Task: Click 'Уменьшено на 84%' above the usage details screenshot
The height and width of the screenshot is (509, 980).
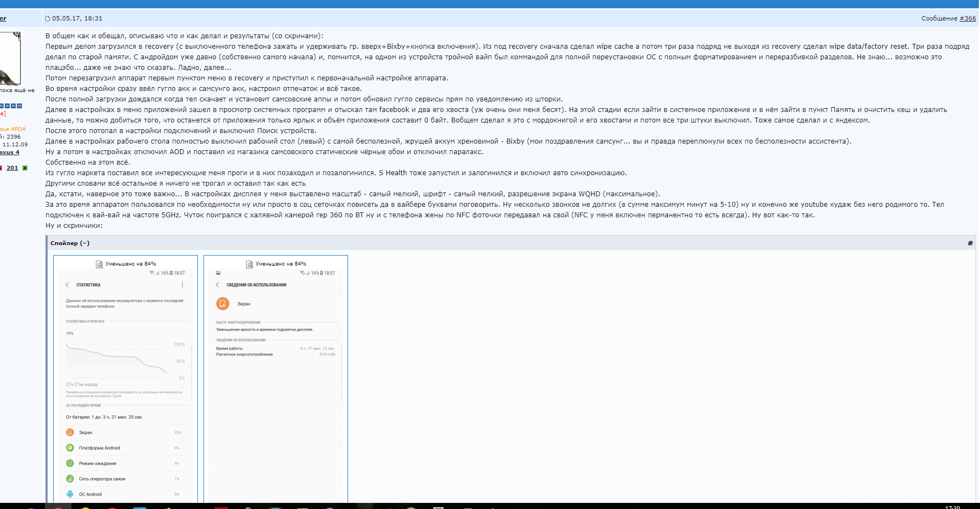Action: (281, 264)
